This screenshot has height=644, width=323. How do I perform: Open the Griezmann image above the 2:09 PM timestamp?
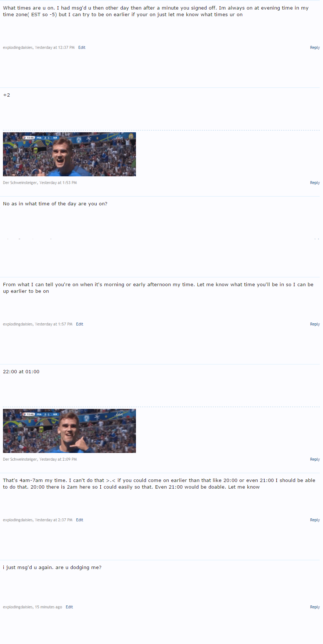(x=69, y=431)
